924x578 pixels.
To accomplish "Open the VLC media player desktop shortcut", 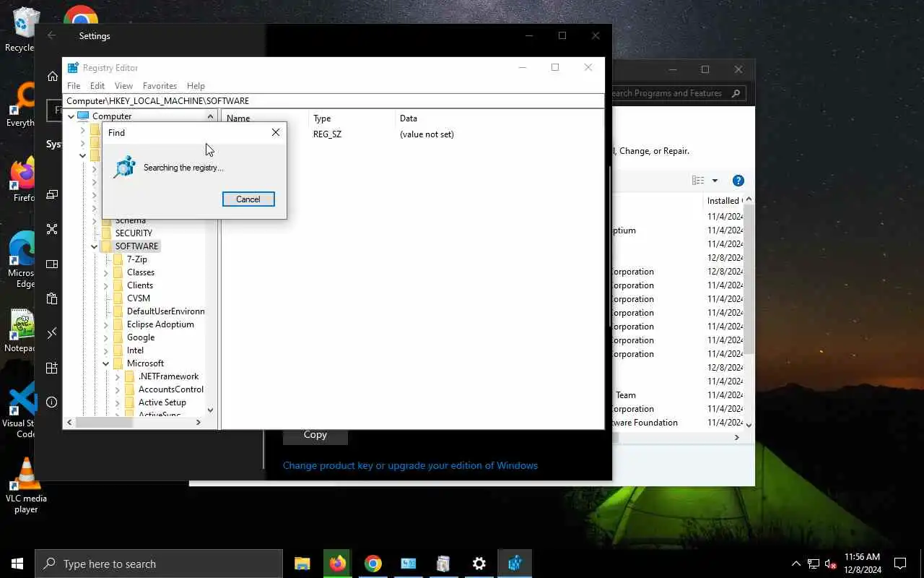I will (x=26, y=486).
